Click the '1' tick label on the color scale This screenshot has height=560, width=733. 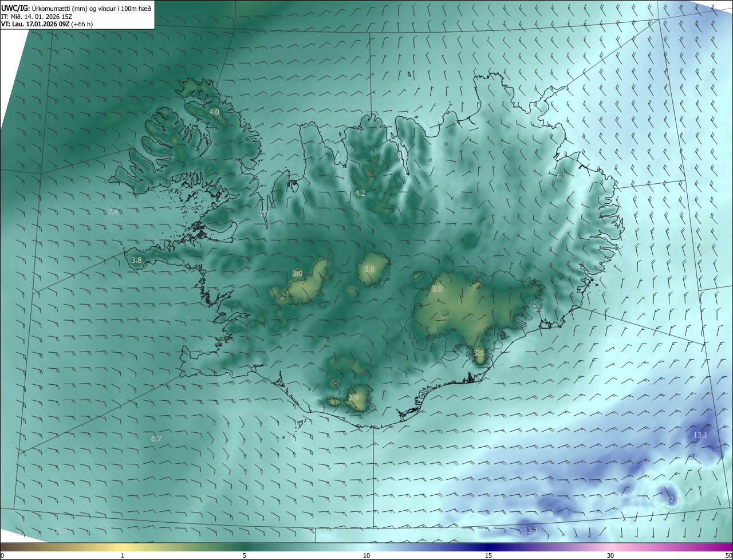tap(123, 555)
